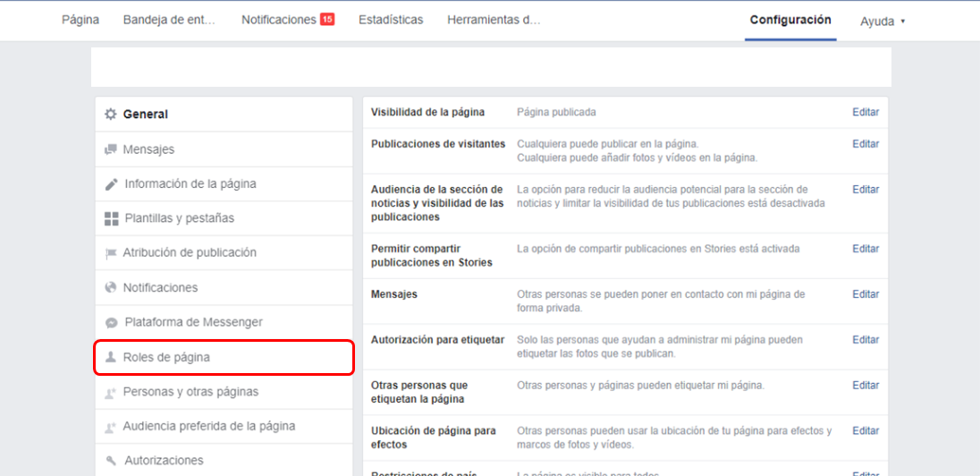This screenshot has width=980, height=476.
Task: Edit Otras personas que etiquetan la página
Action: [x=866, y=386]
